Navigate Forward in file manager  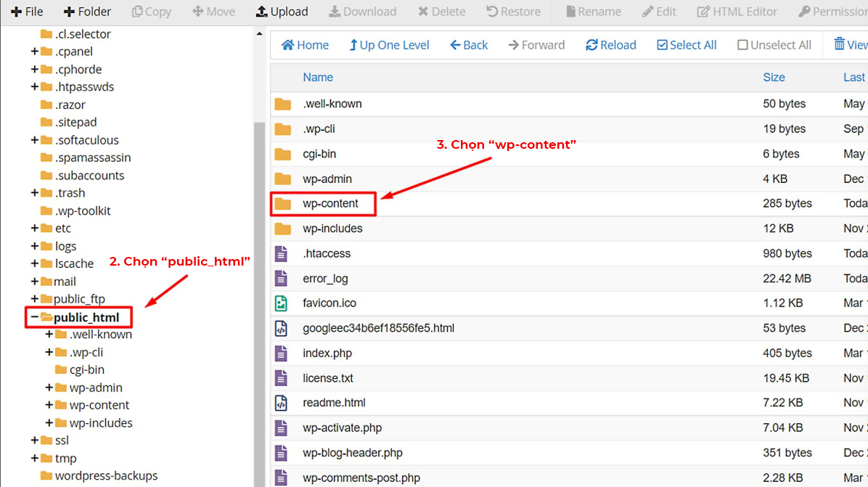[536, 45]
